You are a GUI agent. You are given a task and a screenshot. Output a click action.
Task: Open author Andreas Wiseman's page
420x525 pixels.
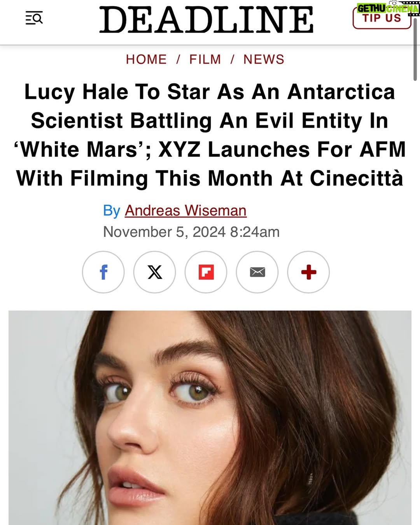tap(185, 210)
